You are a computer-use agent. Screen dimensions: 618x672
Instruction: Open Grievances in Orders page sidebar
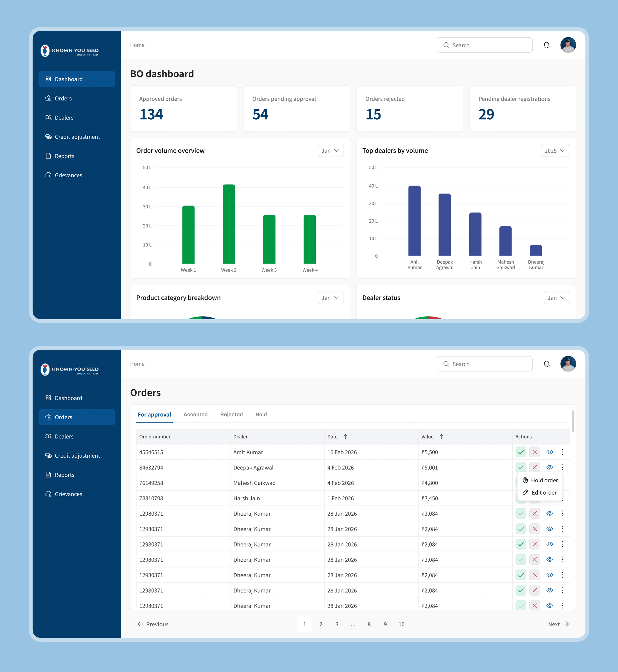(77, 494)
